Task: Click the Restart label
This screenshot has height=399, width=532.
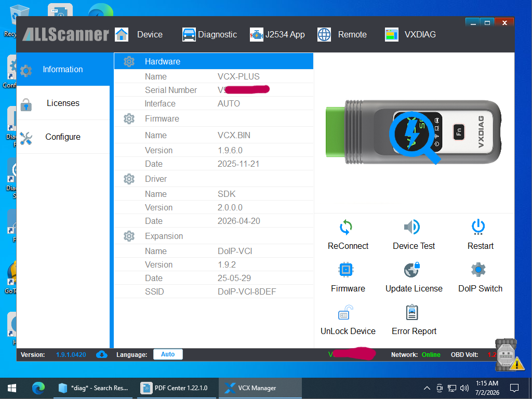Action: pos(481,246)
